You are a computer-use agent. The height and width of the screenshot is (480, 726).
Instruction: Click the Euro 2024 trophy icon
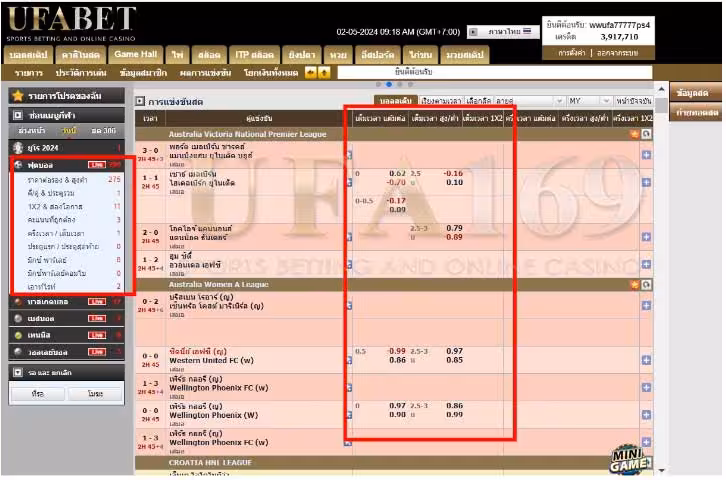[x=19, y=147]
